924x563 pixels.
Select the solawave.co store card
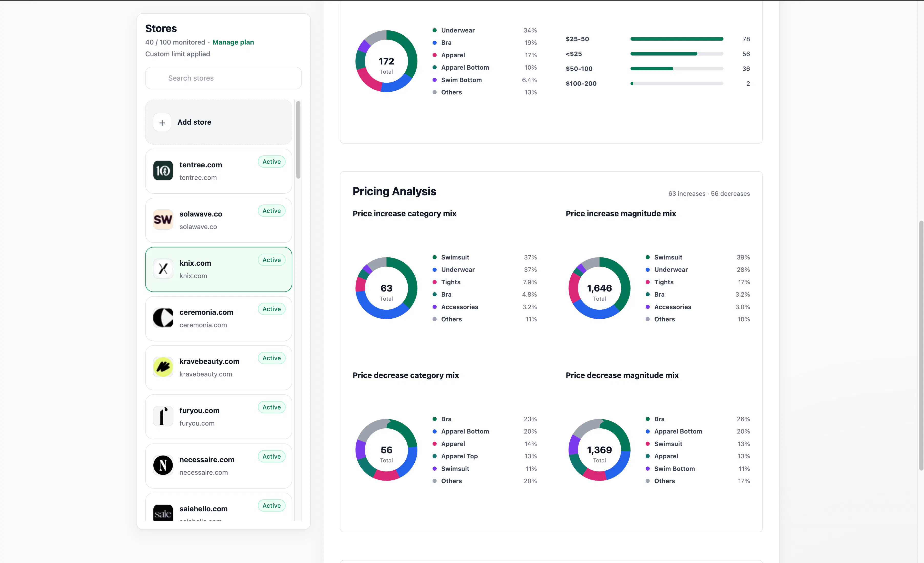[218, 220]
